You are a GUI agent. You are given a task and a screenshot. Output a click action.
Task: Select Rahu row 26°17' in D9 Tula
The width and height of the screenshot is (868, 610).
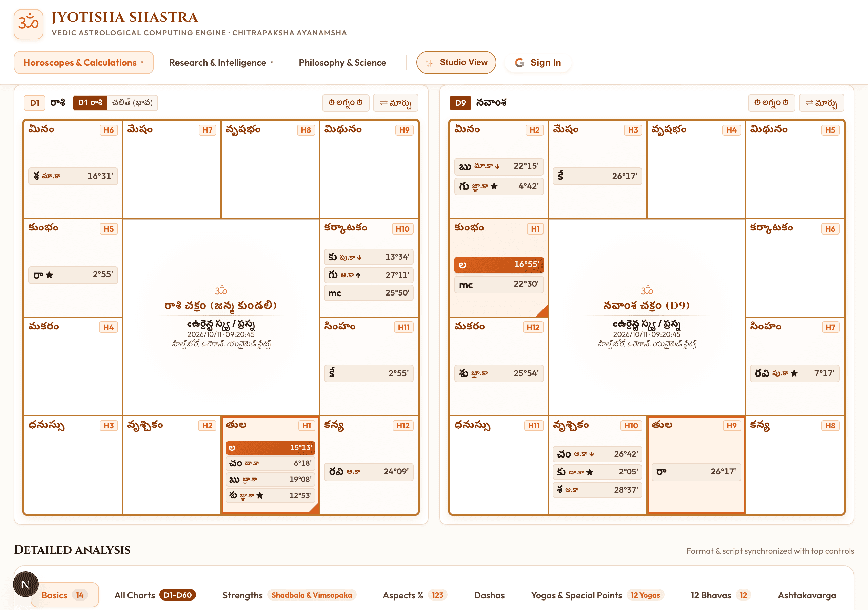(696, 472)
